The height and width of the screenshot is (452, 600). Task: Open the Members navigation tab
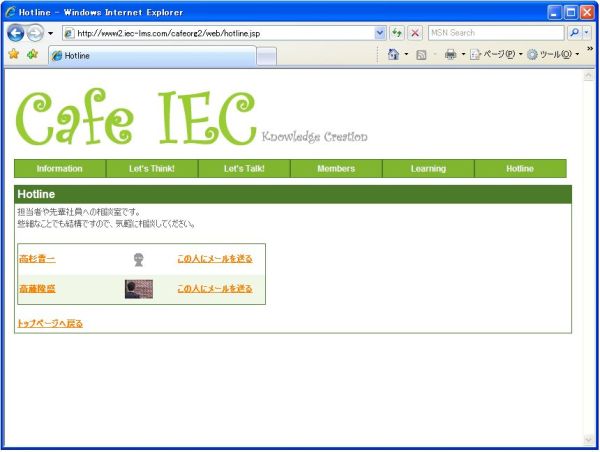(336, 169)
